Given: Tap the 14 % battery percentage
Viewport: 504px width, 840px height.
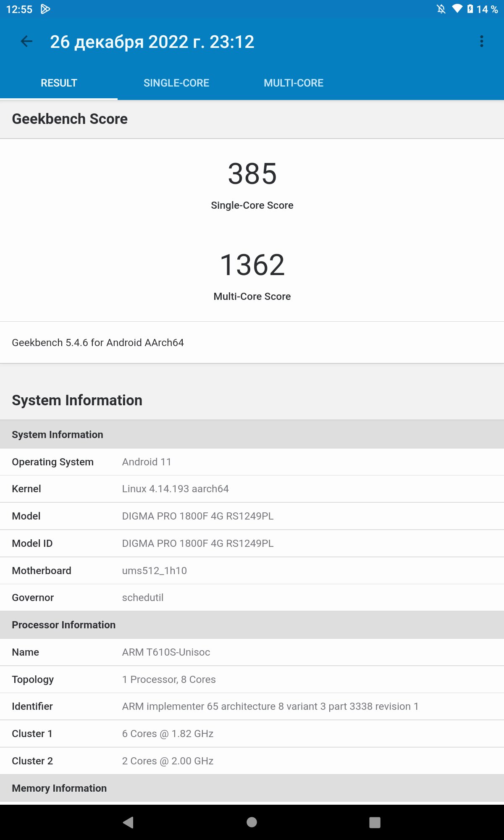Looking at the screenshot, I should point(487,9).
